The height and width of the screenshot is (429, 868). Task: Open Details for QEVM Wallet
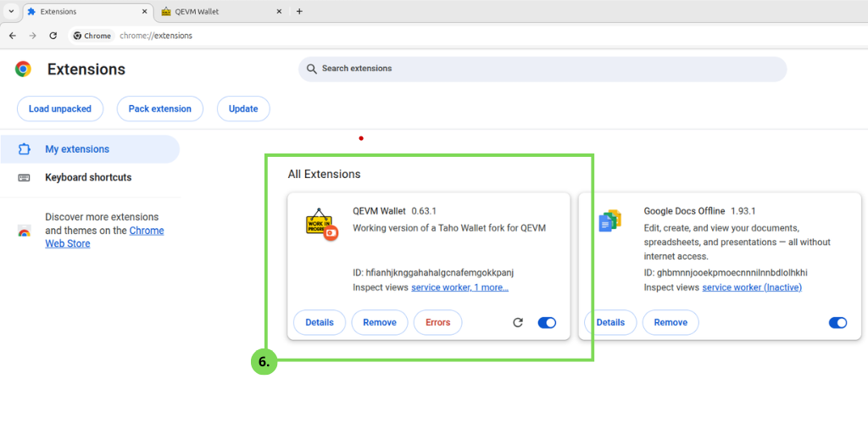click(320, 322)
